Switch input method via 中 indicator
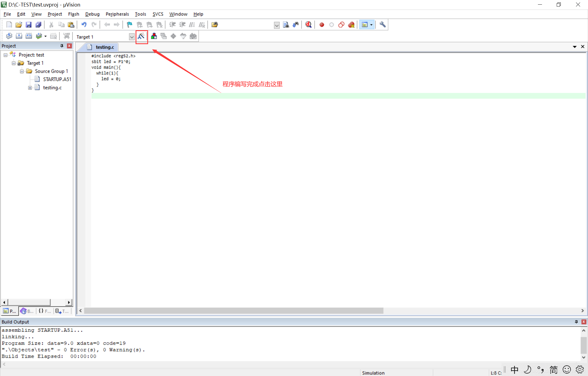588x376 pixels. coord(514,369)
